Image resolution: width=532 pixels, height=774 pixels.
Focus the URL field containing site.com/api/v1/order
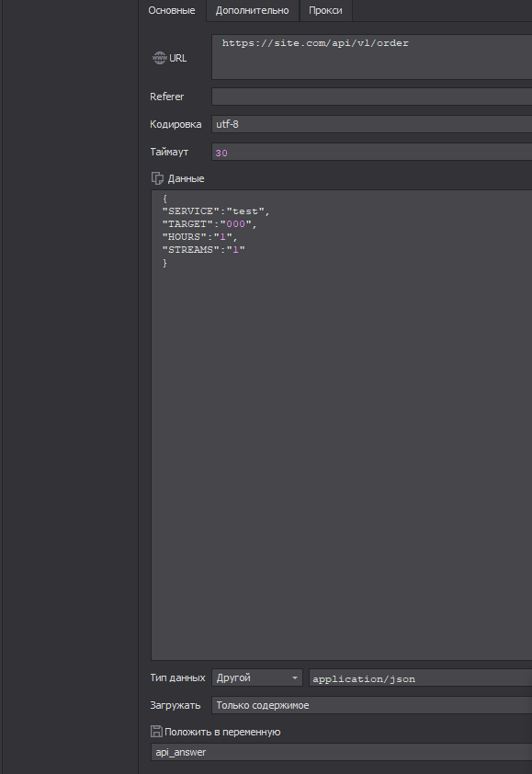coord(371,57)
